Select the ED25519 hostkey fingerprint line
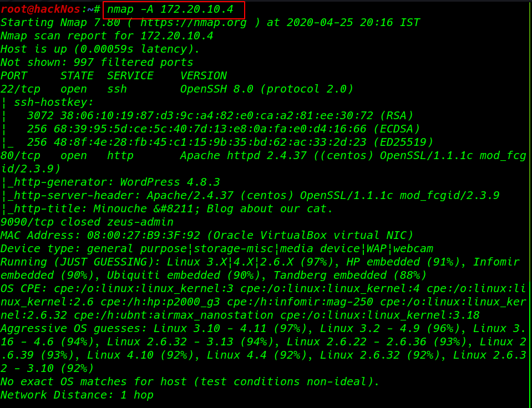Image resolution: width=532 pixels, height=408 pixels. coord(230,142)
